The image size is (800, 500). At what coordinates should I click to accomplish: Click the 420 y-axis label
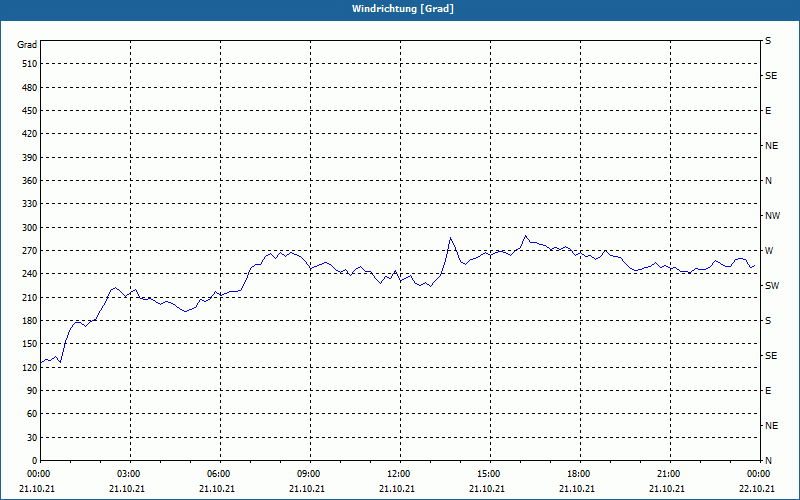coord(30,134)
